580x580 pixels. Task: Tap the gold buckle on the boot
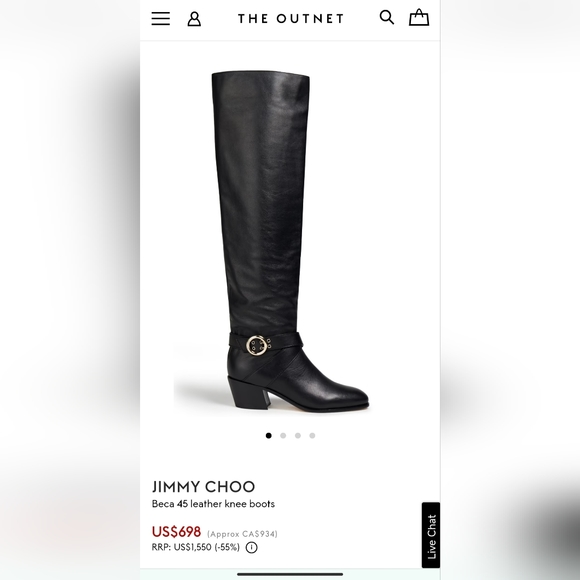256,345
